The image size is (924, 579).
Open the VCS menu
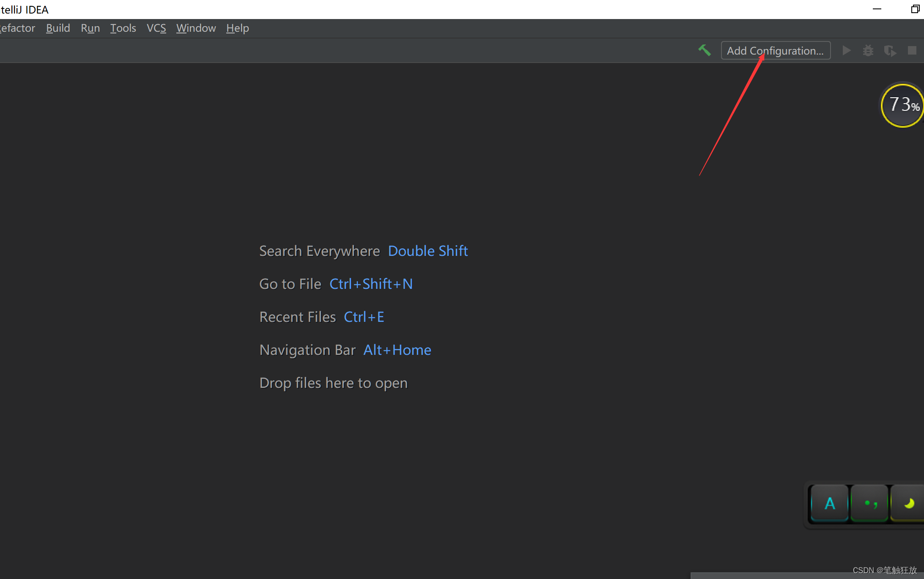(156, 28)
